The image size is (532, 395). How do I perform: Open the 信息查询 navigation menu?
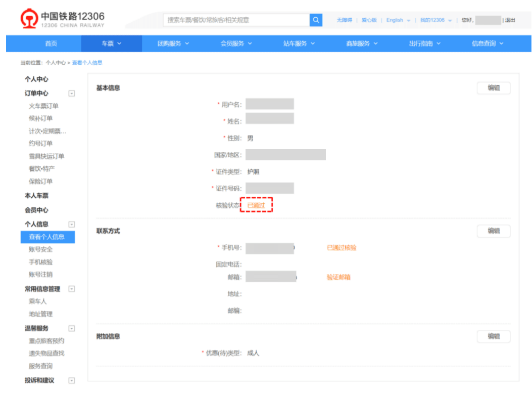pos(488,43)
